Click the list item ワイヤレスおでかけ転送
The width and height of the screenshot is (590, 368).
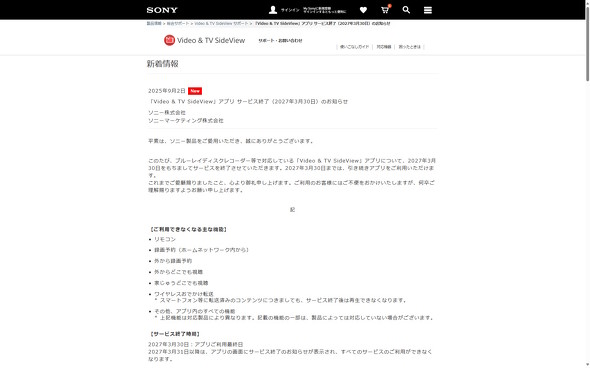(x=184, y=294)
